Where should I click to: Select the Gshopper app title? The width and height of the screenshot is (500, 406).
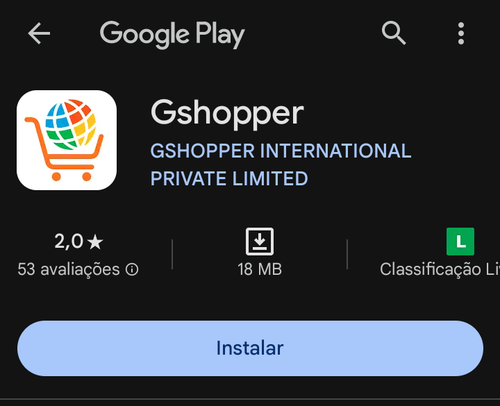tap(227, 113)
